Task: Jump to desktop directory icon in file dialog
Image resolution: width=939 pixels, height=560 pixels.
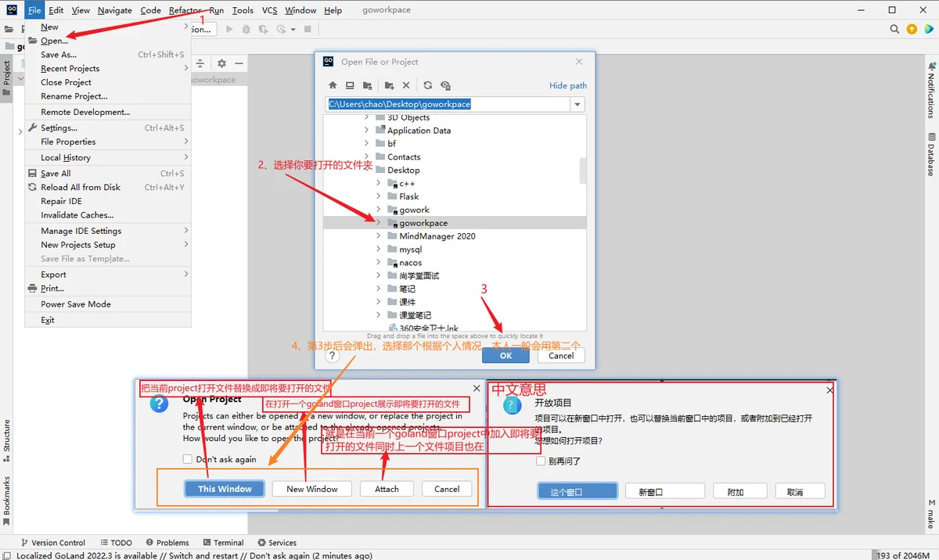Action: point(350,85)
